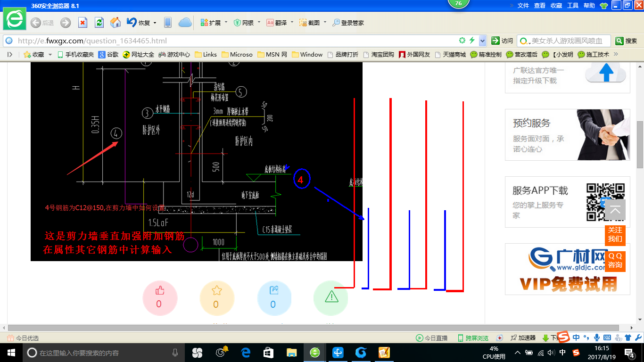Click the 翻译 translate icon
The height and width of the screenshot is (362, 644).
[270, 23]
